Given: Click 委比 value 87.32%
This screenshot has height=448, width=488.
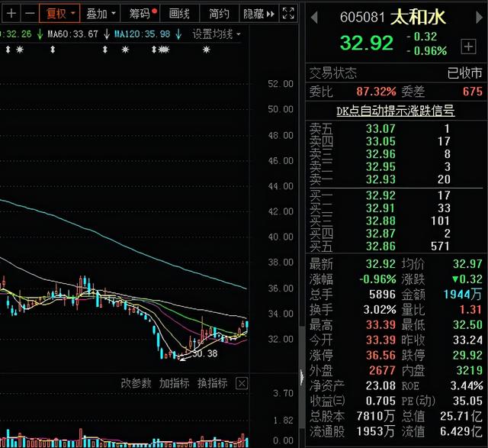Looking at the screenshot, I should tap(376, 92).
